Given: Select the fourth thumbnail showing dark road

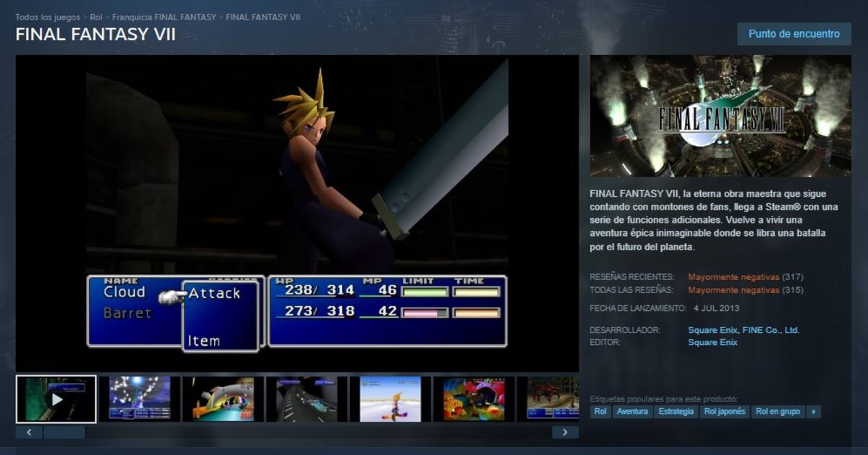Looking at the screenshot, I should coord(307,399).
